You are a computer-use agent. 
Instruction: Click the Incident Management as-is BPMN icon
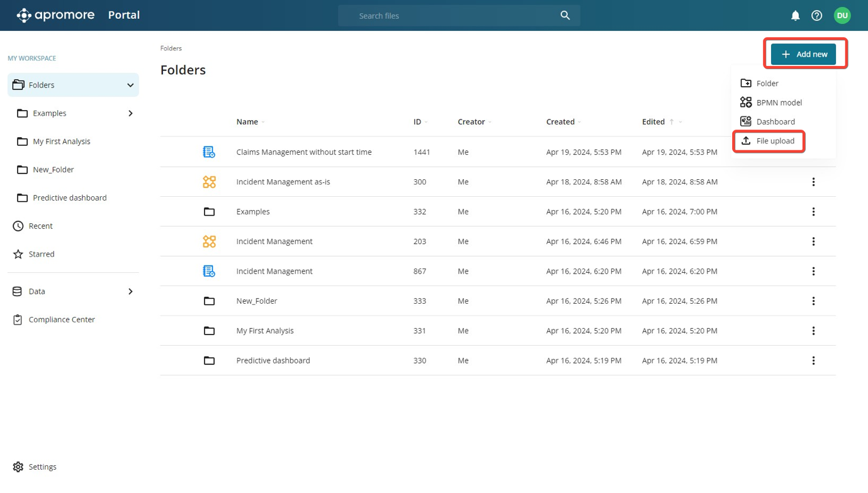(x=209, y=182)
